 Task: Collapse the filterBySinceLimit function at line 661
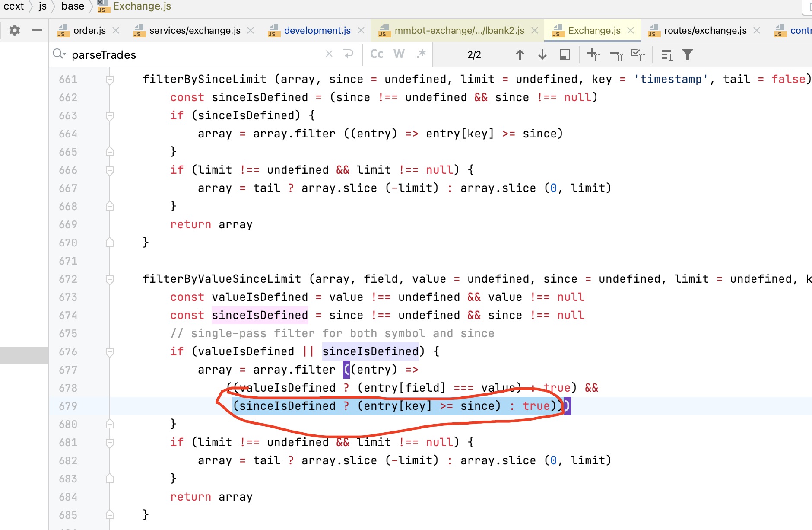pos(109,79)
